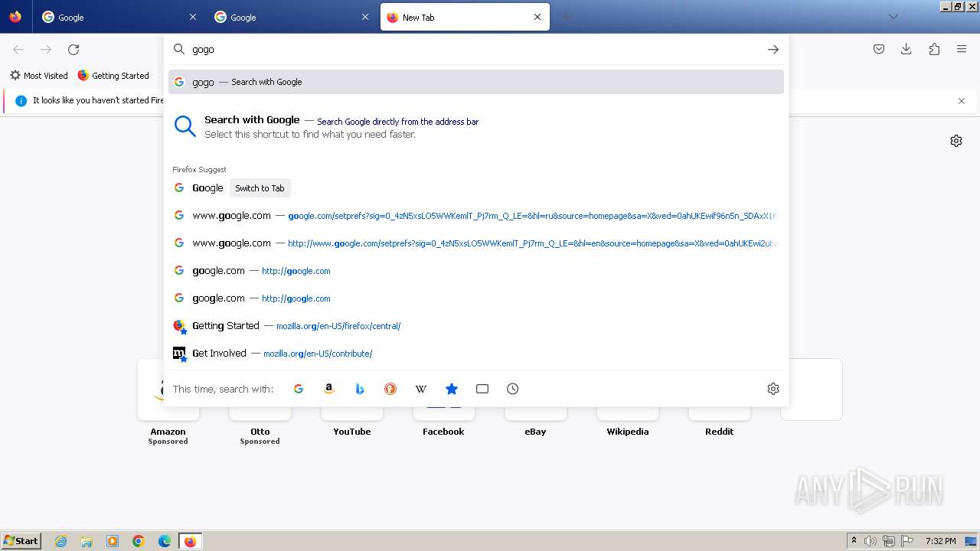Open the Firefox View icon
The width and height of the screenshot is (980, 551).
(15, 17)
